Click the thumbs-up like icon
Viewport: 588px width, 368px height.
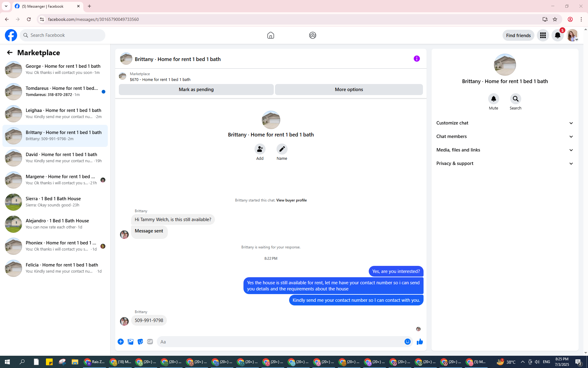(420, 342)
